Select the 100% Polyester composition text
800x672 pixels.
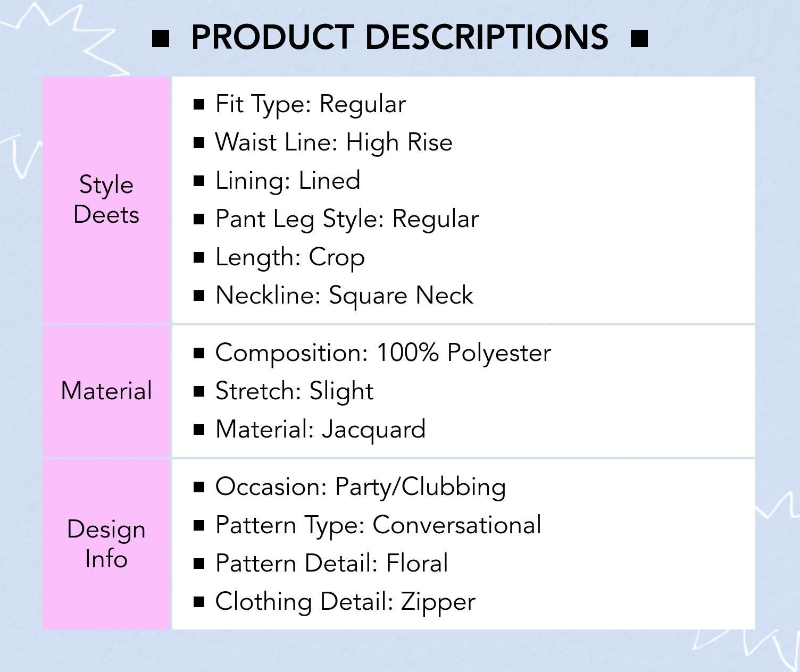(463, 353)
